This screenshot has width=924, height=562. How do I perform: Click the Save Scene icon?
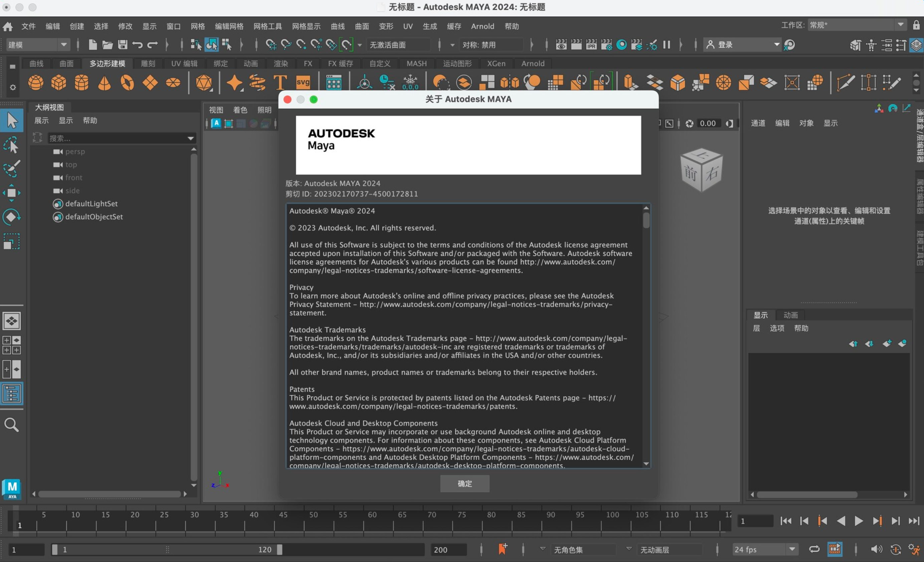pyautogui.click(x=123, y=45)
